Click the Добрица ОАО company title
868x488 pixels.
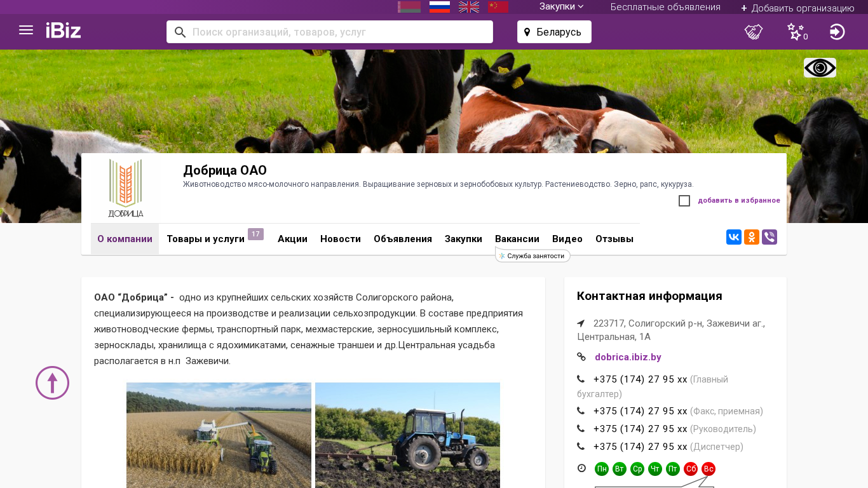225,170
